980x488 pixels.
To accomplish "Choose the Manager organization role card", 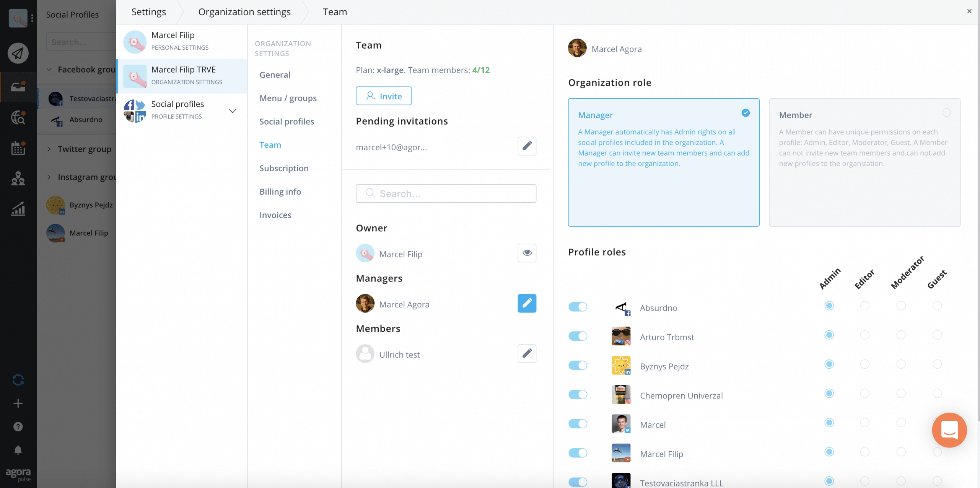I will click(x=663, y=162).
